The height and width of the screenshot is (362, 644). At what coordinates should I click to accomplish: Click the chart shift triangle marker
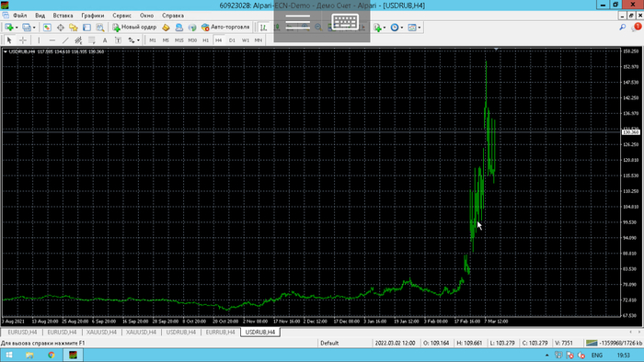coord(496,50)
